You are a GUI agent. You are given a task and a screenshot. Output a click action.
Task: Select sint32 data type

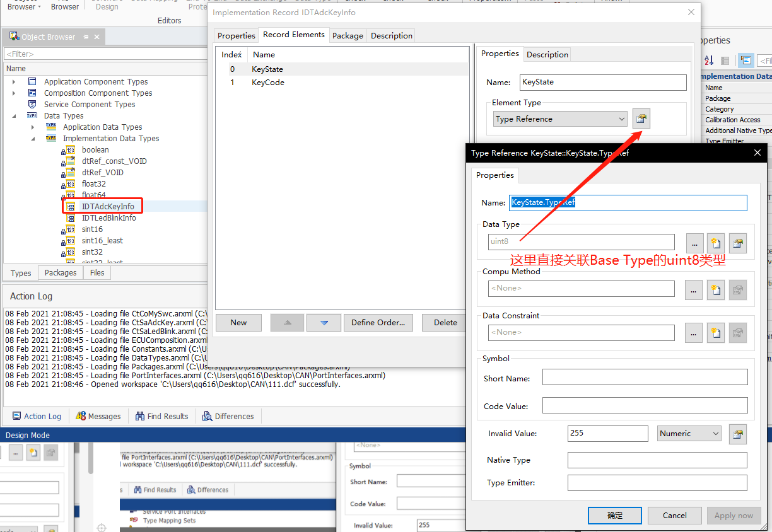coord(92,252)
